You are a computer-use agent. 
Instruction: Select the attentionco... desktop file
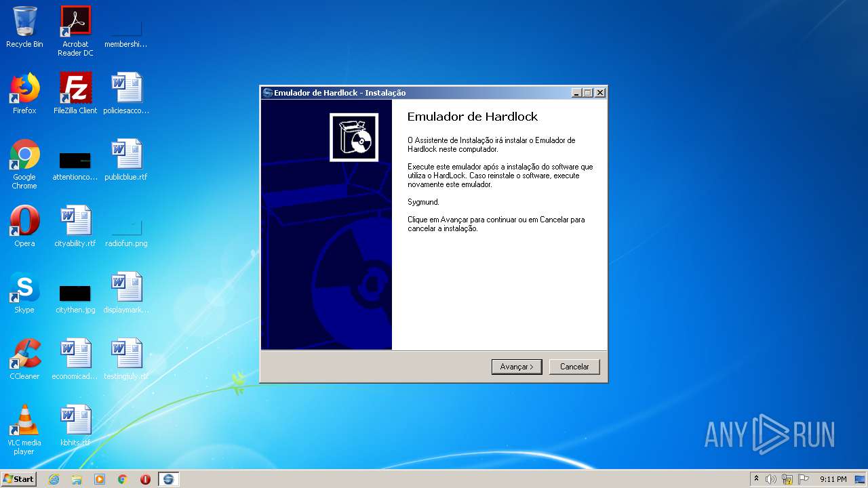point(75,165)
